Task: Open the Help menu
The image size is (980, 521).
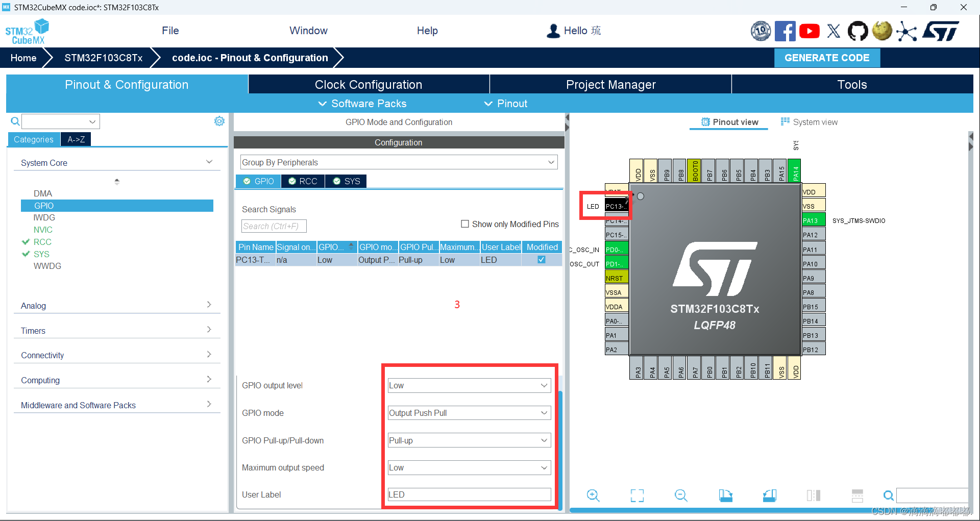Action: click(x=427, y=31)
